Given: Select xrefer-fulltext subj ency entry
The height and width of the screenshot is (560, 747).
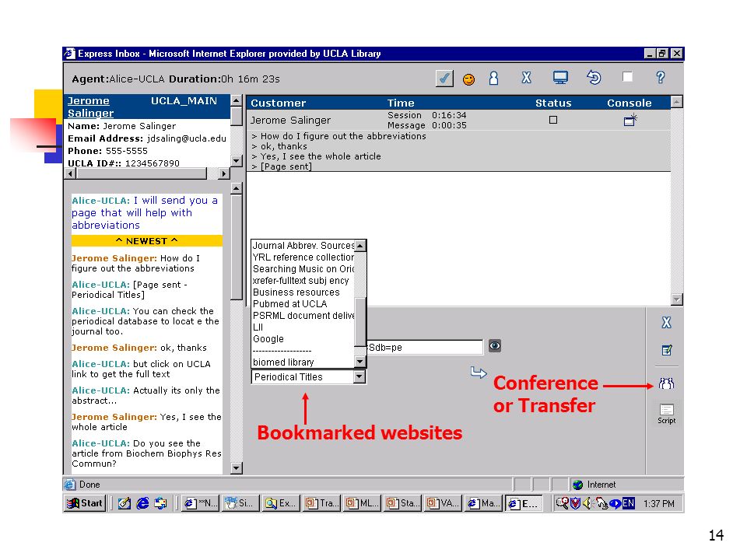Looking at the screenshot, I should [303, 281].
